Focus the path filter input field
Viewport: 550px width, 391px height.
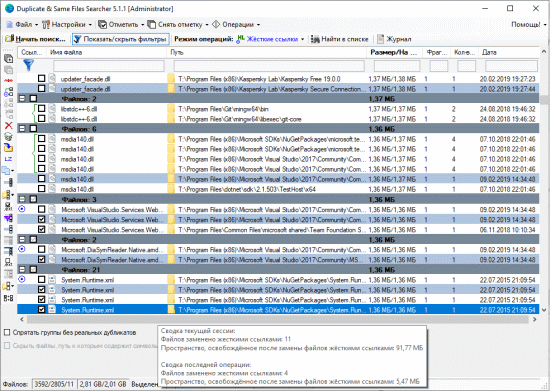269,66
